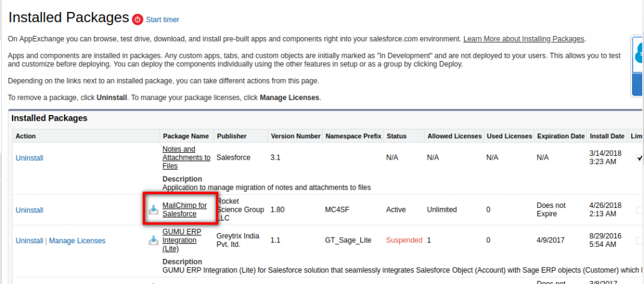Click the Salesforce cloud panel on right edge

[x=638, y=66]
